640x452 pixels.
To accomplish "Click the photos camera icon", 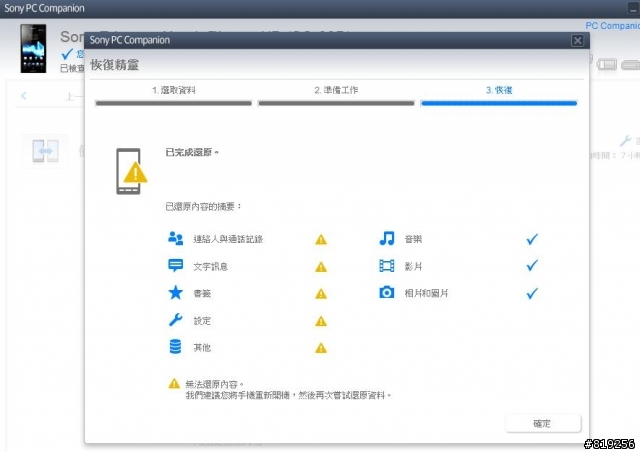I will pyautogui.click(x=387, y=292).
